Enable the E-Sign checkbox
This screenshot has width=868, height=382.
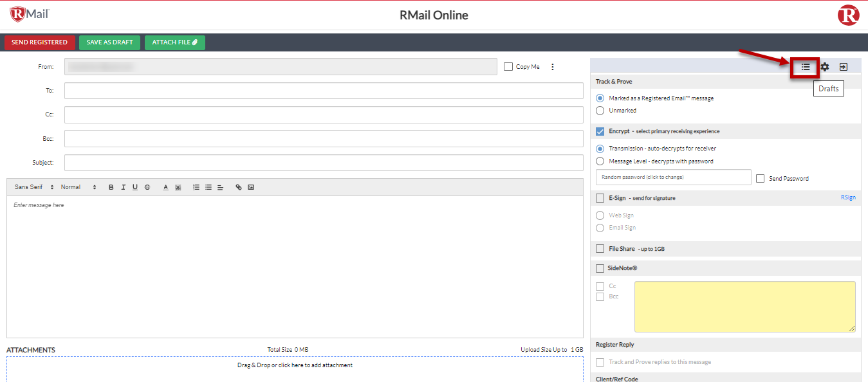click(x=600, y=198)
